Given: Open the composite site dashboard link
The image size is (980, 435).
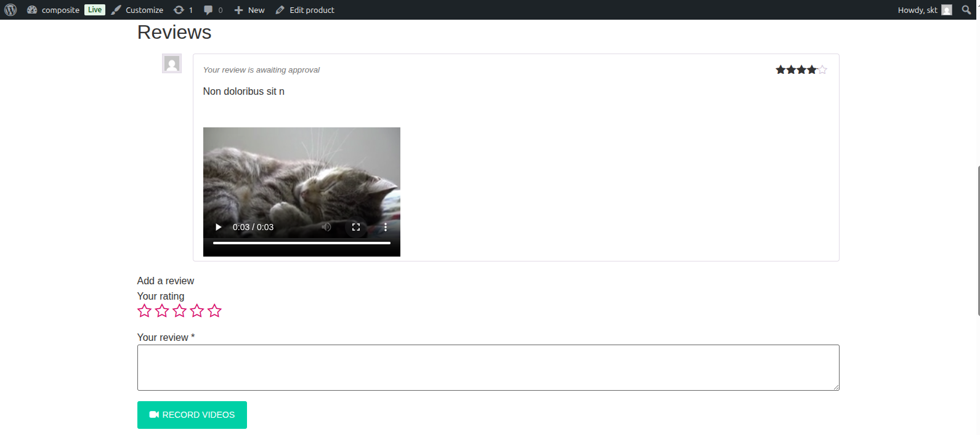Looking at the screenshot, I should (53, 10).
